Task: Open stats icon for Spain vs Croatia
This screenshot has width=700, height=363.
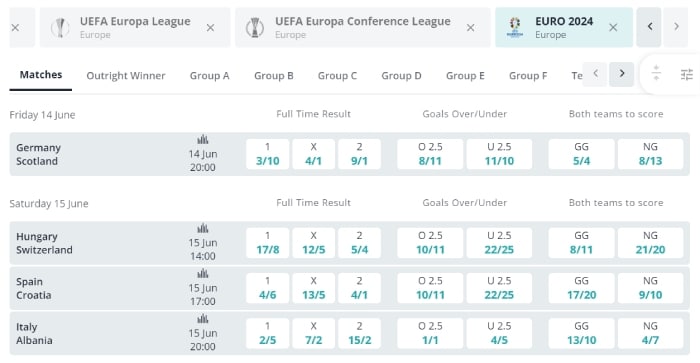Action: pyautogui.click(x=203, y=274)
